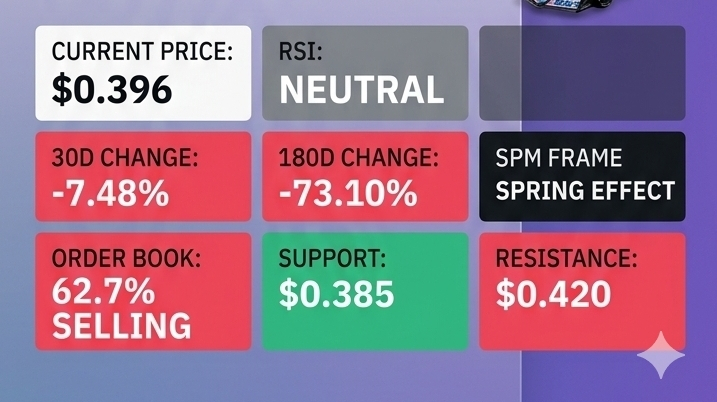The width and height of the screenshot is (717, 402).
Task: Select the Resistance label
Action: pos(566,259)
